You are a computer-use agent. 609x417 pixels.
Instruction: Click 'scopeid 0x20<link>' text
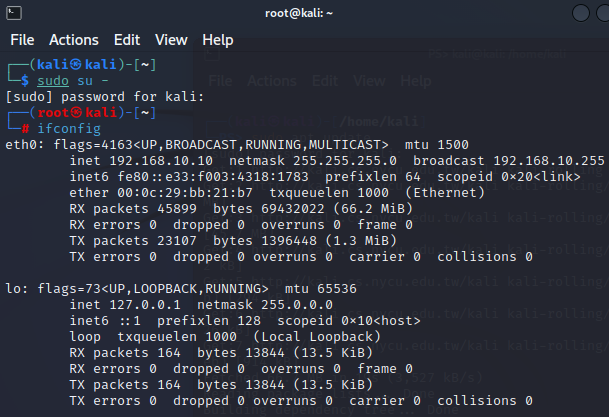click(509, 177)
